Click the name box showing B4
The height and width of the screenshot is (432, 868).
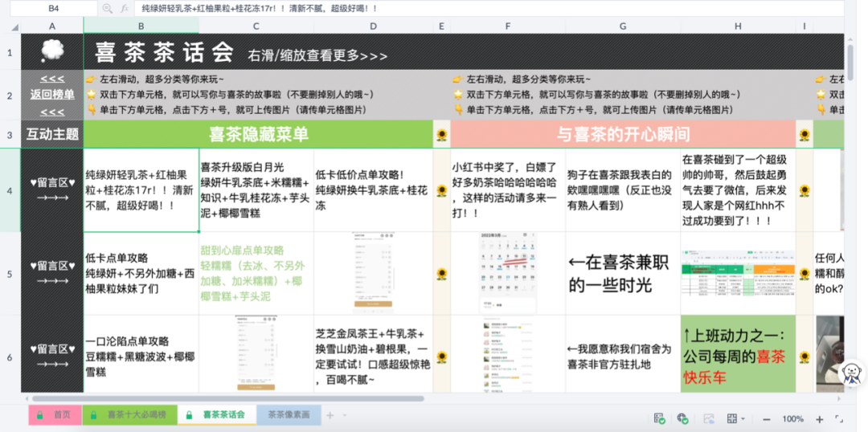52,8
